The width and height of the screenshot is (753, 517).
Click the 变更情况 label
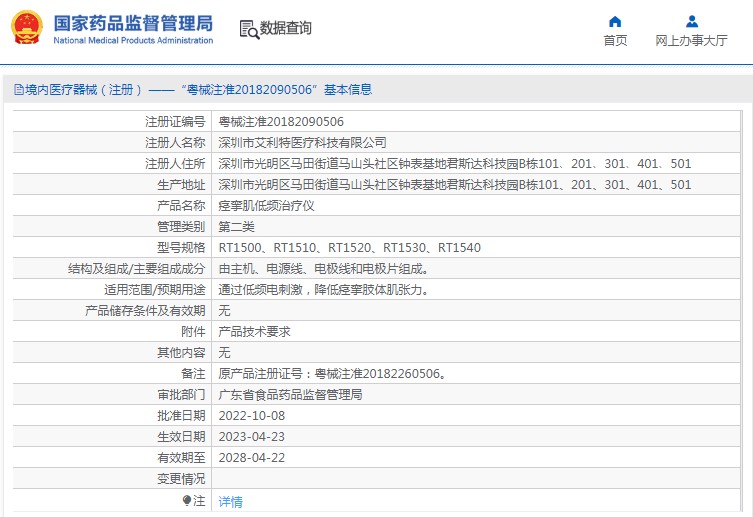182,479
